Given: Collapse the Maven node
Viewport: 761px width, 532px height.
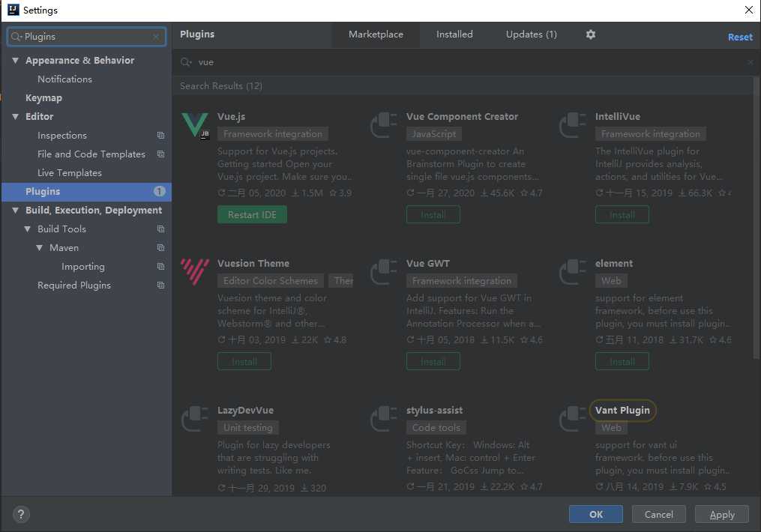Looking at the screenshot, I should click(x=39, y=248).
